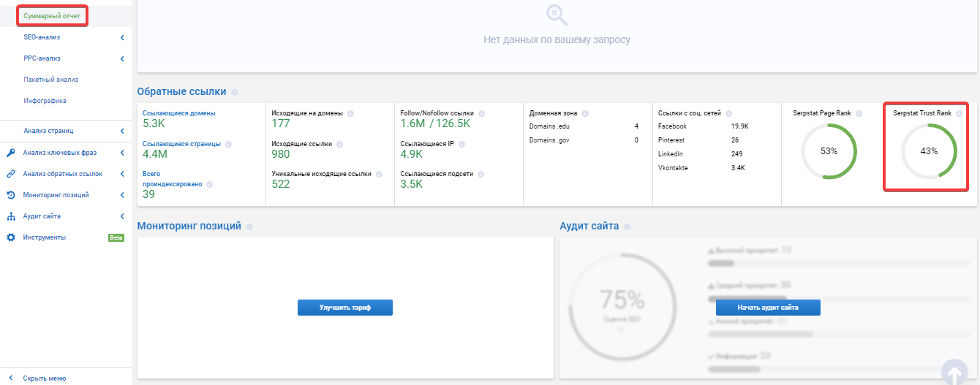
Task: Open Пакетный анализ page
Action: (50, 80)
